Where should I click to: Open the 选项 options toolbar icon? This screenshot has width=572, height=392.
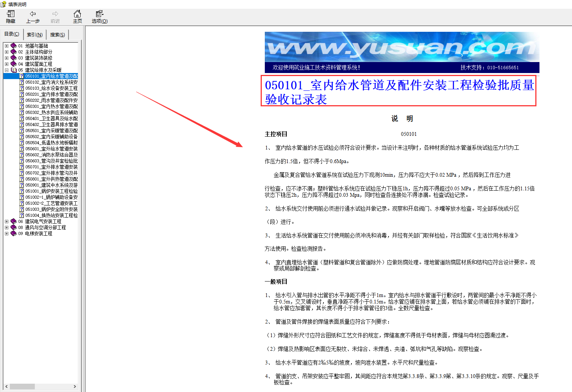tap(99, 14)
